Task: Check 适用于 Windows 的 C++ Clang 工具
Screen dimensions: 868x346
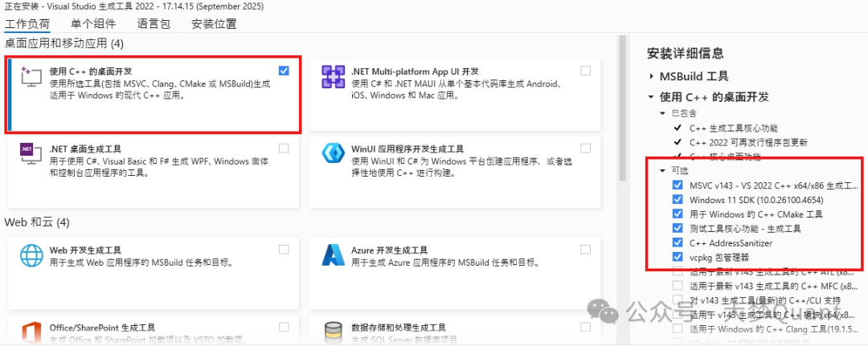Action: tap(678, 329)
